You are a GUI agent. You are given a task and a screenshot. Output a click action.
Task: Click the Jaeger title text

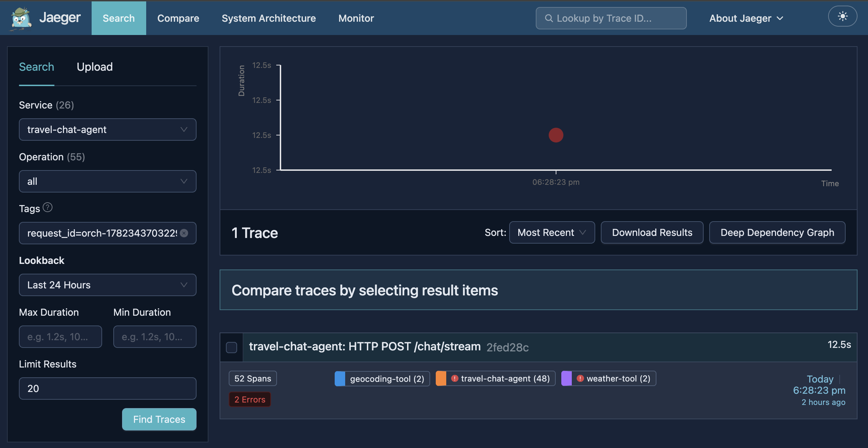pyautogui.click(x=60, y=17)
